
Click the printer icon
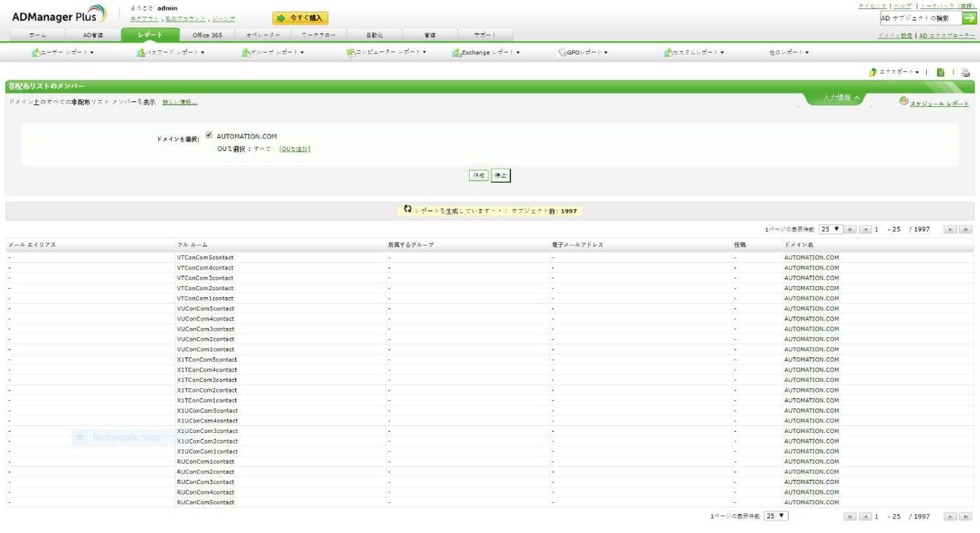(x=965, y=72)
